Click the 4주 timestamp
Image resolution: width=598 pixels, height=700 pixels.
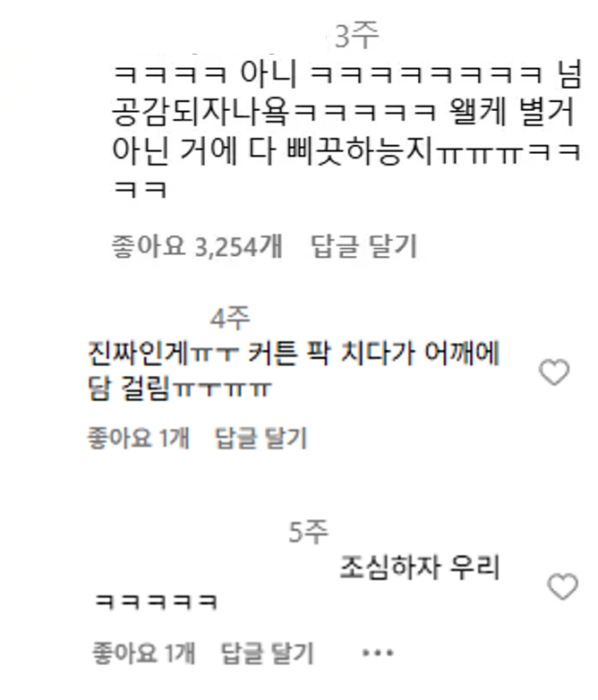[230, 318]
